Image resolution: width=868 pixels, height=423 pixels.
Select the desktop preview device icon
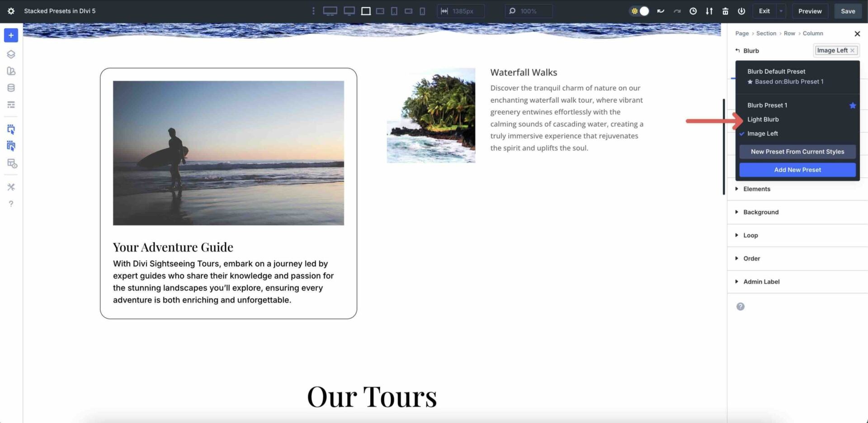(330, 11)
